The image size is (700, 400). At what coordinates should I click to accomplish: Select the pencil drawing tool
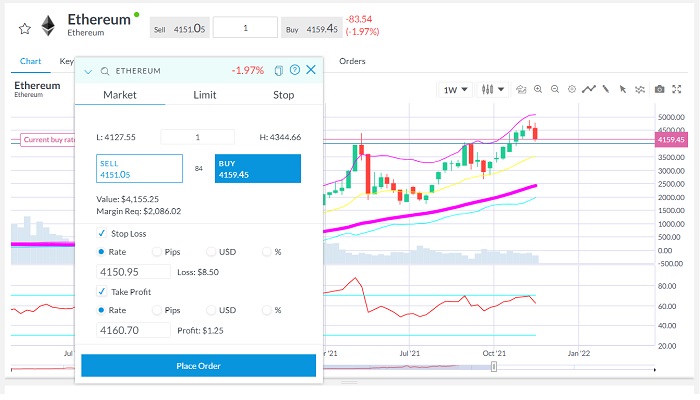click(606, 89)
